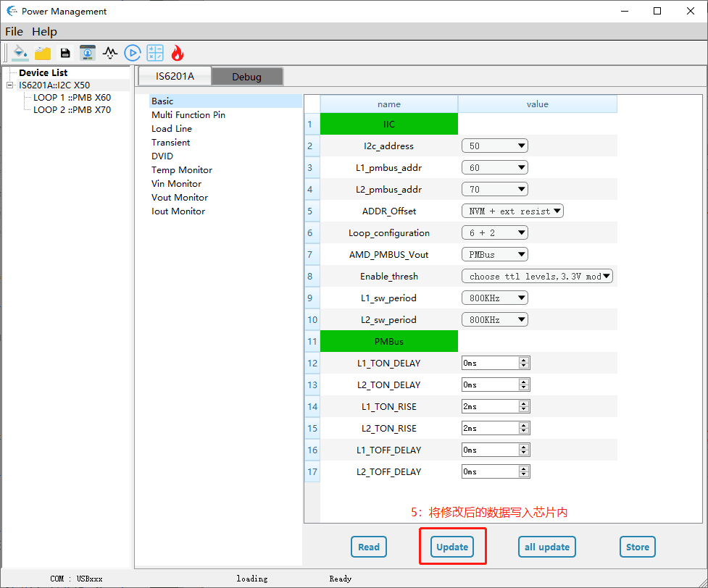Viewport: 708px width, 588px height.
Task: Collapse the IS6201A::I2C X50 tree node
Action: click(9, 85)
